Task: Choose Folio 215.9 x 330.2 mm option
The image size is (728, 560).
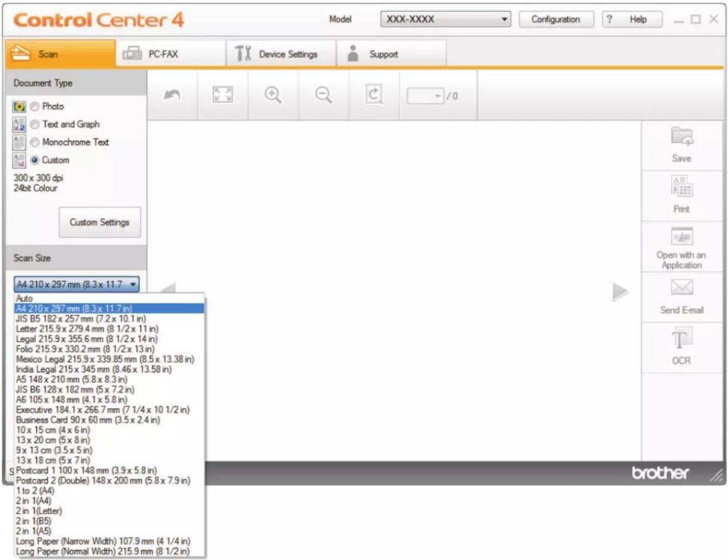Action: [x=109, y=348]
